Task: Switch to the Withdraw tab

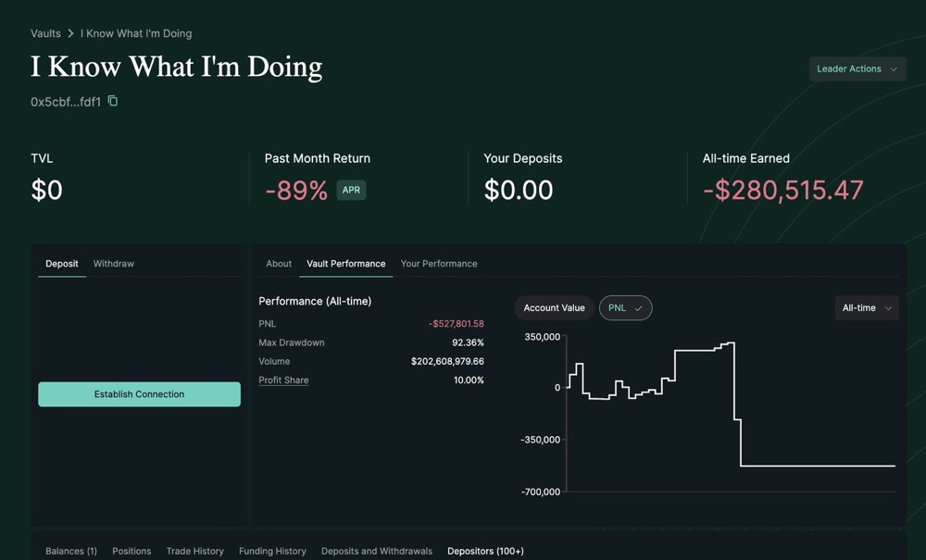Action: 114,264
